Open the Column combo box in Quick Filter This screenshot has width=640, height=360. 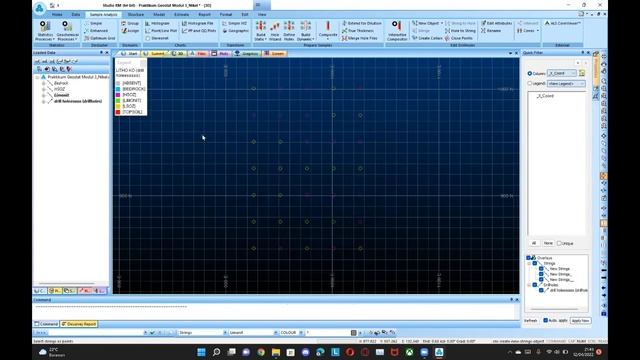[x=562, y=73]
